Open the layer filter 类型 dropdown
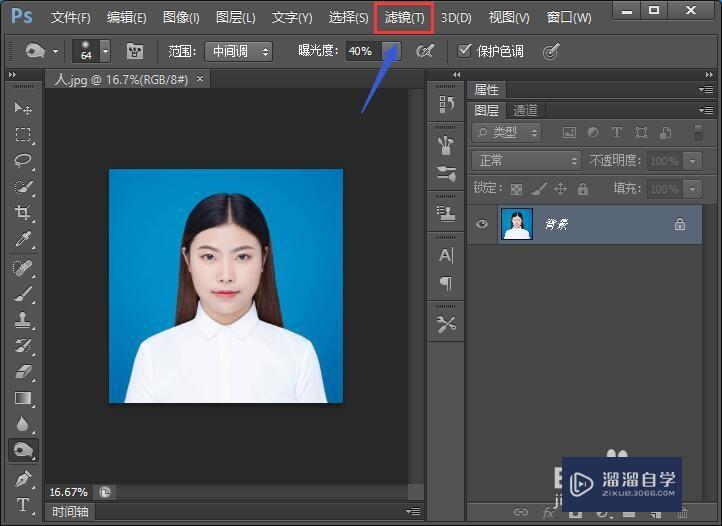 click(506, 133)
